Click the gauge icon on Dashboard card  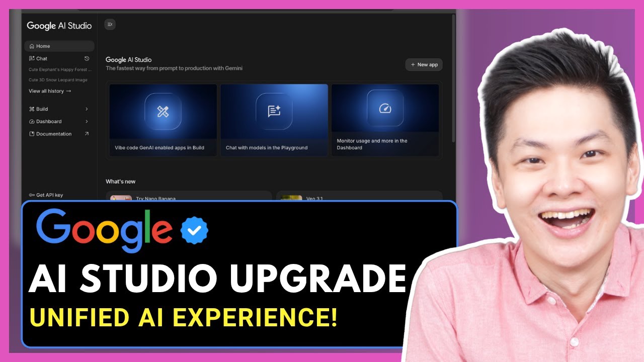point(385,108)
